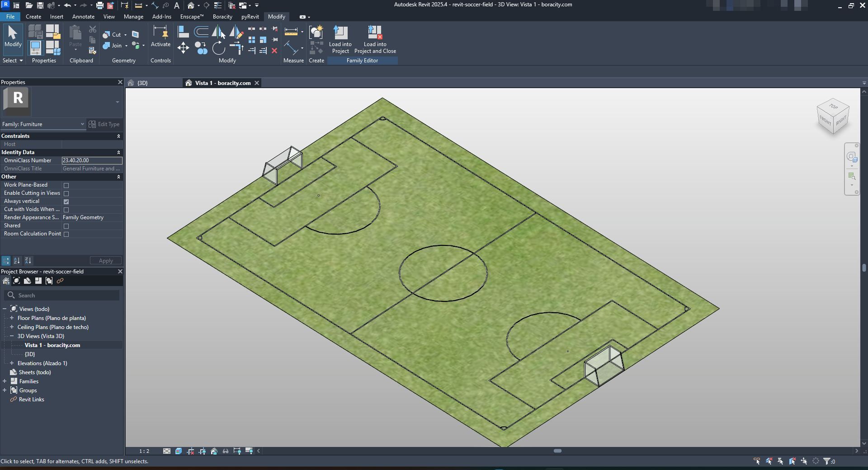Image resolution: width=868 pixels, height=470 pixels.
Task: Click the Create Similar icon
Action: (x=316, y=47)
